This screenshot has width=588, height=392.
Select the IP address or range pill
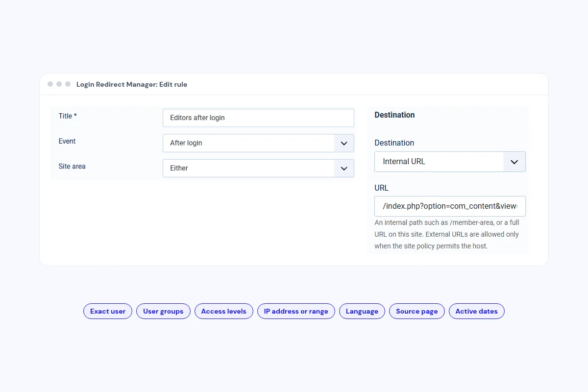(296, 311)
